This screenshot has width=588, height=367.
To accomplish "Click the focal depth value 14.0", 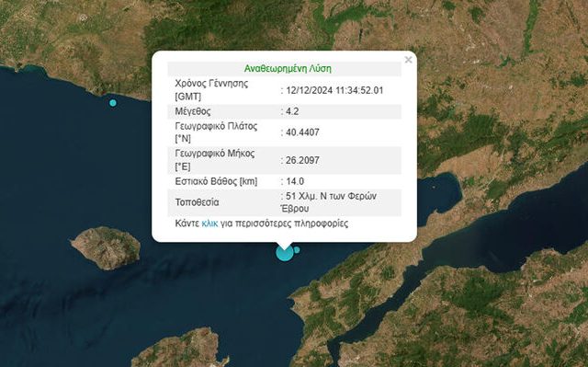I will click(295, 181).
